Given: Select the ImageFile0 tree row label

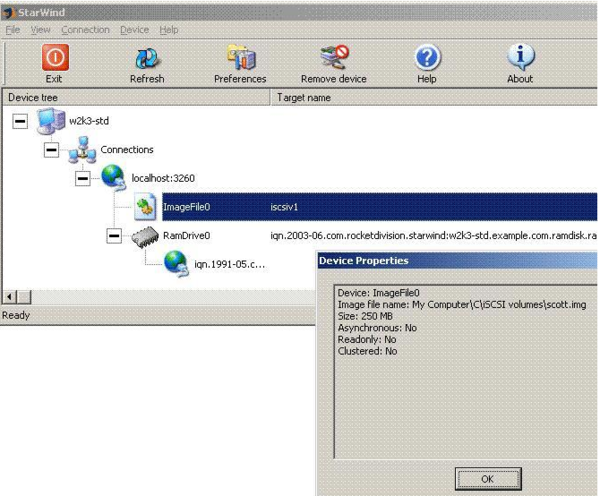Looking at the screenshot, I should 187,207.
